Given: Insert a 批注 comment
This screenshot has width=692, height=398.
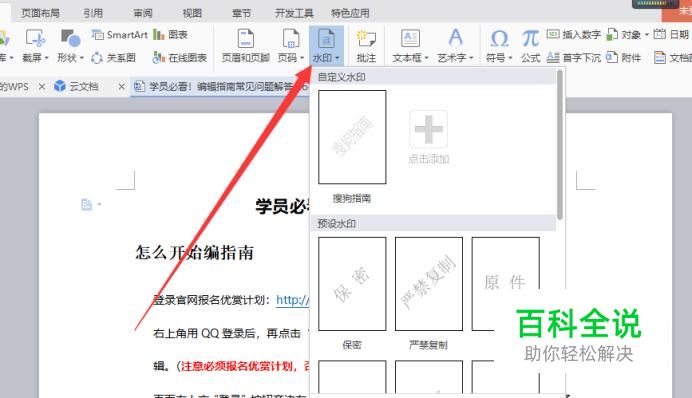Looking at the screenshot, I should click(366, 45).
